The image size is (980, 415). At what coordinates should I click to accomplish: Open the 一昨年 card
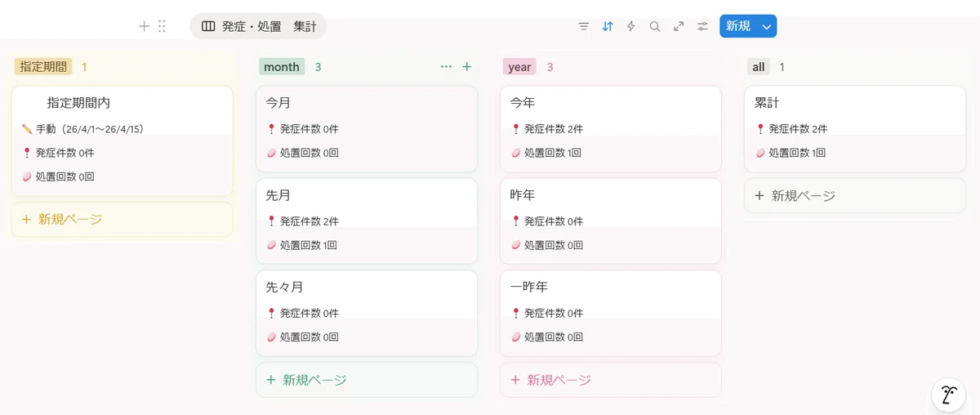(x=611, y=314)
